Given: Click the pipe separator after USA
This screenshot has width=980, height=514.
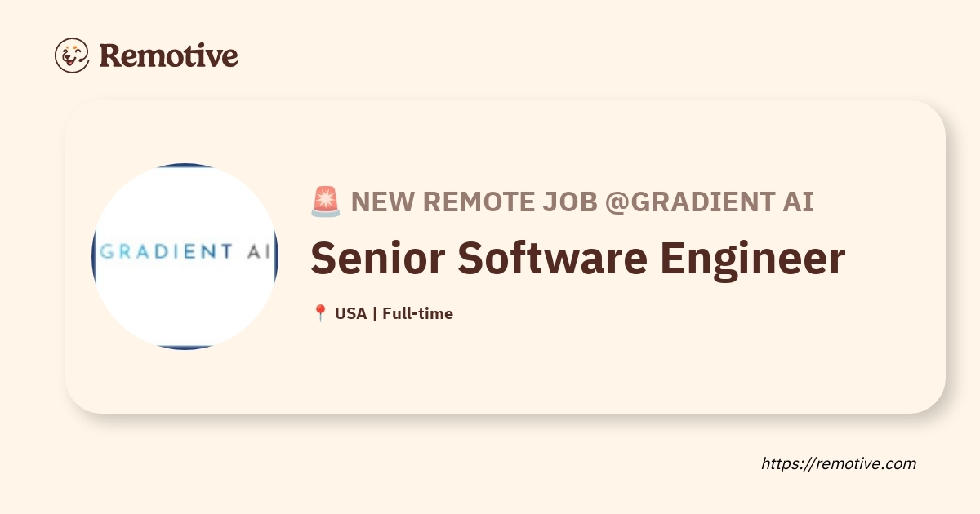Looking at the screenshot, I should 374,313.
